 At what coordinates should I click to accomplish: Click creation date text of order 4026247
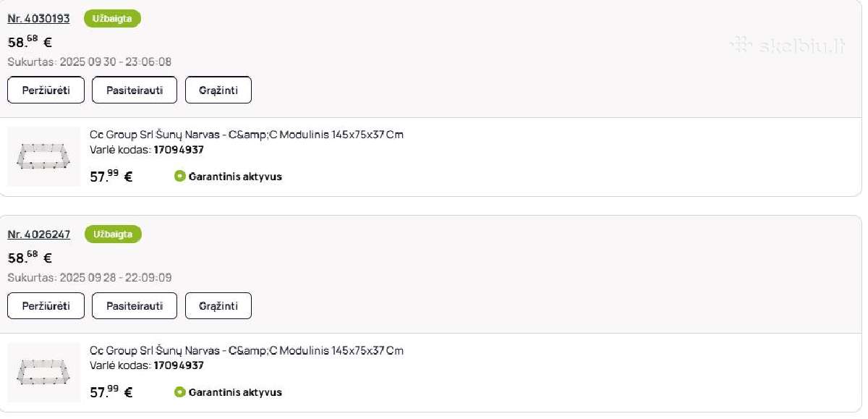[x=90, y=278]
